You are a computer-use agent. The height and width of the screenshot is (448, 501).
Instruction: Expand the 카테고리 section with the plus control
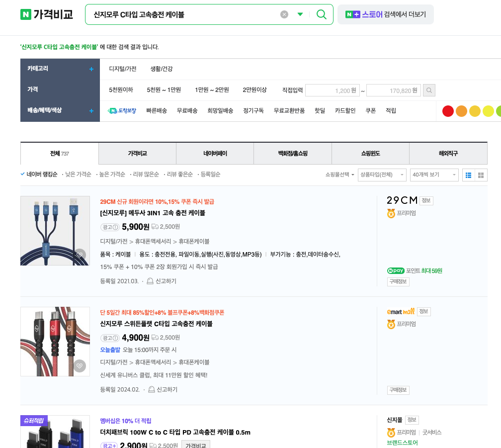91,69
